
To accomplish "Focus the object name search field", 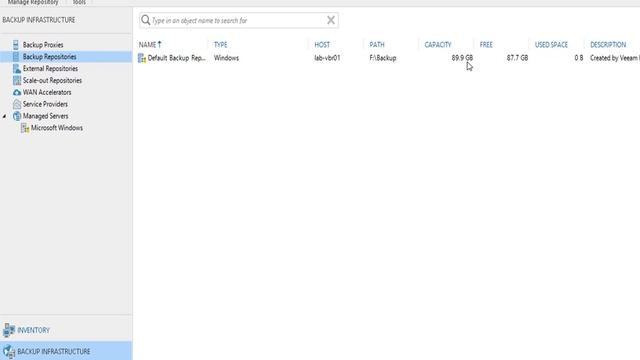I will 238,20.
